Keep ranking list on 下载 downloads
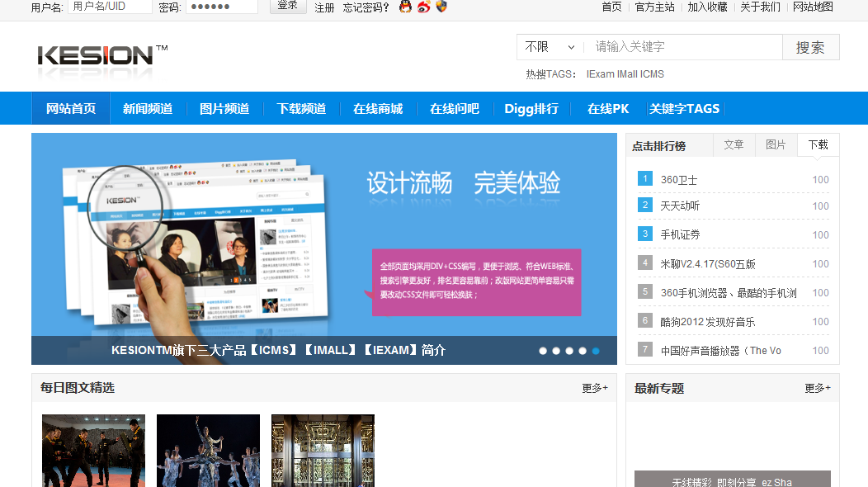 click(817, 144)
